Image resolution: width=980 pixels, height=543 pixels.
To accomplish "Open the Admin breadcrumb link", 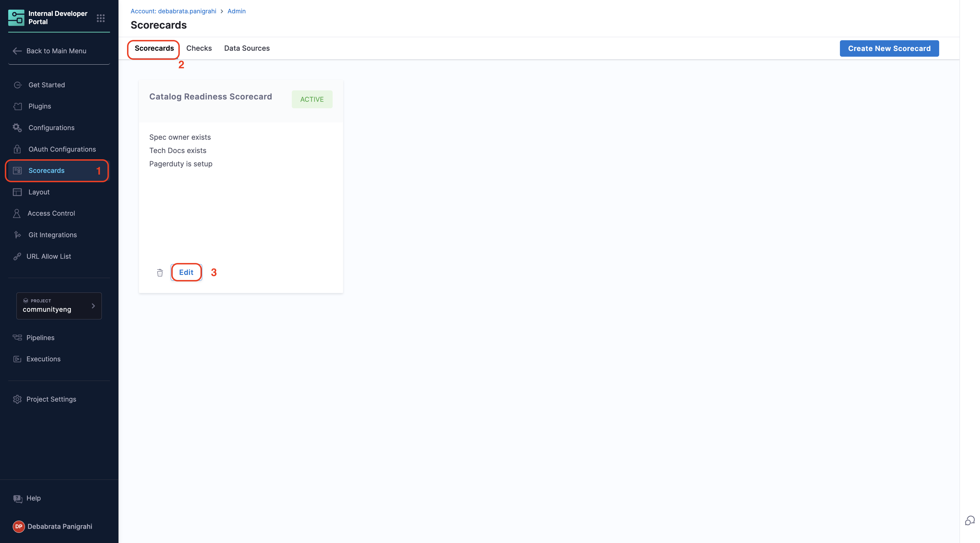I will [236, 11].
